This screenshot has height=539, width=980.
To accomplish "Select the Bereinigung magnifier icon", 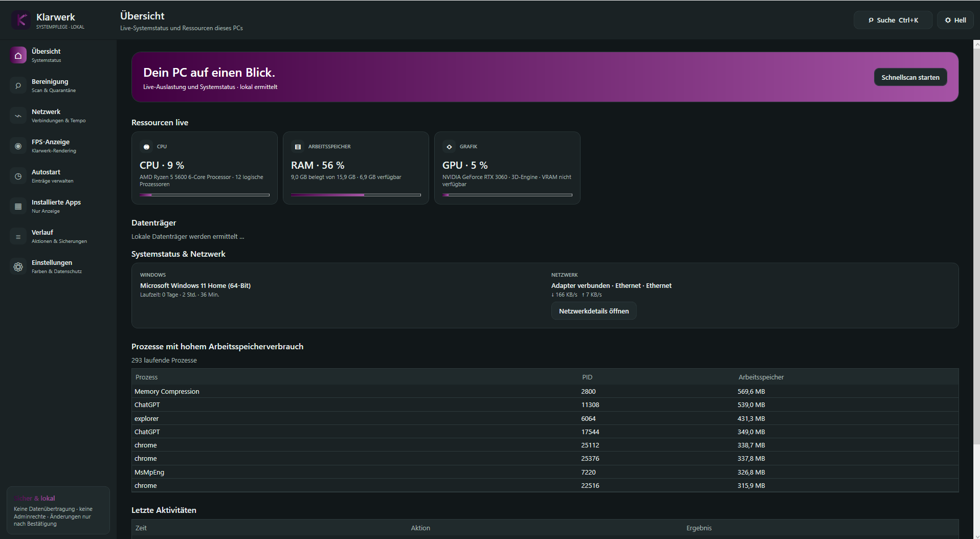I will 18,85.
